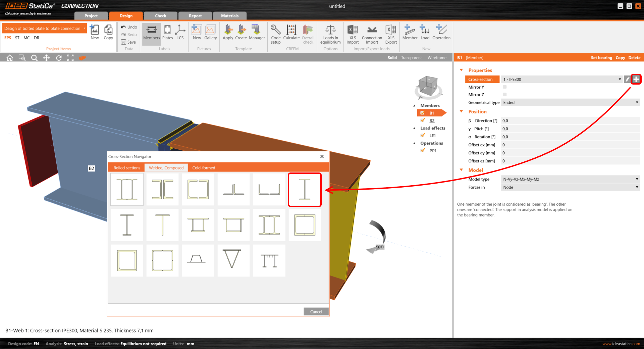Add a new Operation from the ribbon
The height and width of the screenshot is (349, 644).
pyautogui.click(x=441, y=33)
